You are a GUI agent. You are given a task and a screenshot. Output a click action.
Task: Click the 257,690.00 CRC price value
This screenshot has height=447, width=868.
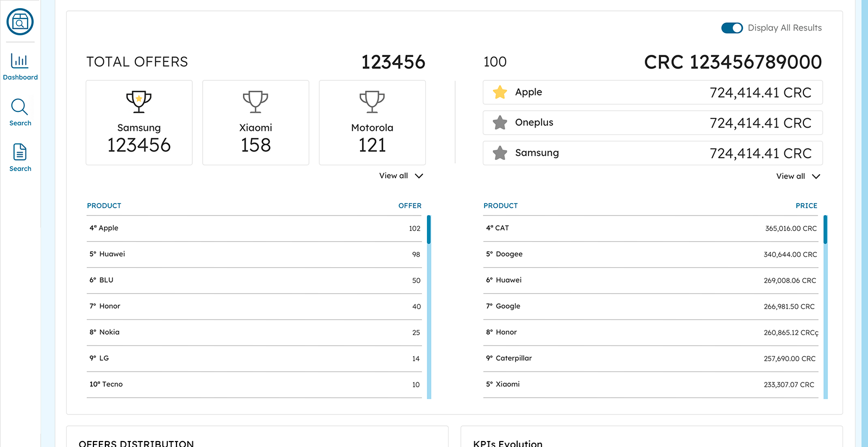(x=790, y=359)
